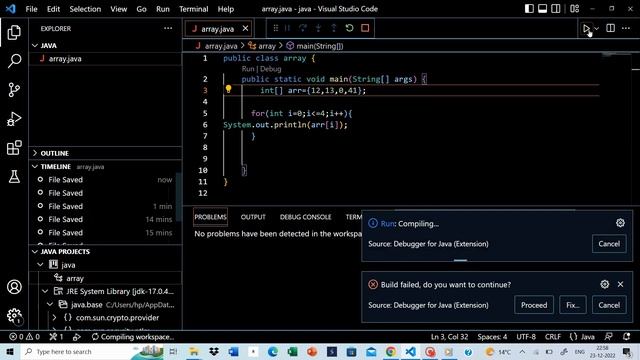Expand com.sun.crypto.provider package
This screenshot has height=360, width=640.
pyautogui.click(x=55, y=318)
